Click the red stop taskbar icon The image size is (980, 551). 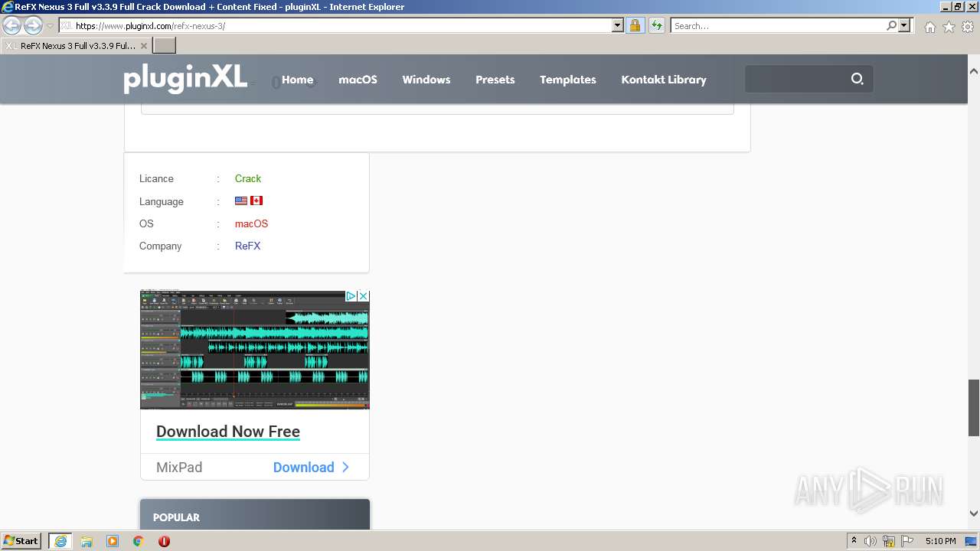coord(164,541)
